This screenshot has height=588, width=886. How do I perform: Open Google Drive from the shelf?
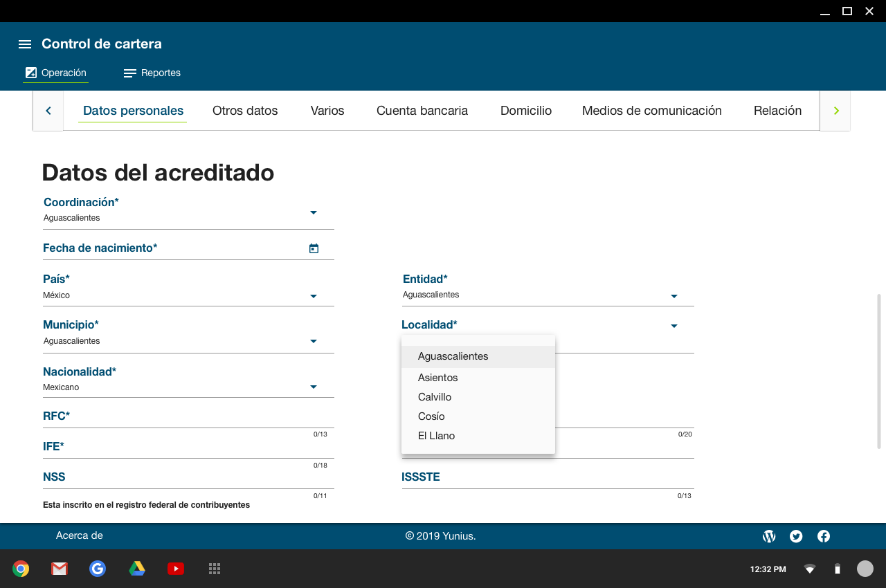tap(137, 569)
